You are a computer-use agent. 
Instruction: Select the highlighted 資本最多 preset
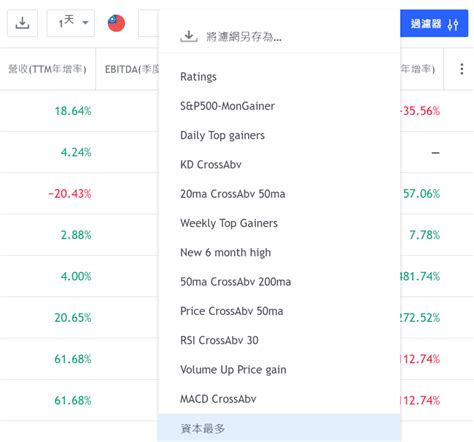(279, 428)
